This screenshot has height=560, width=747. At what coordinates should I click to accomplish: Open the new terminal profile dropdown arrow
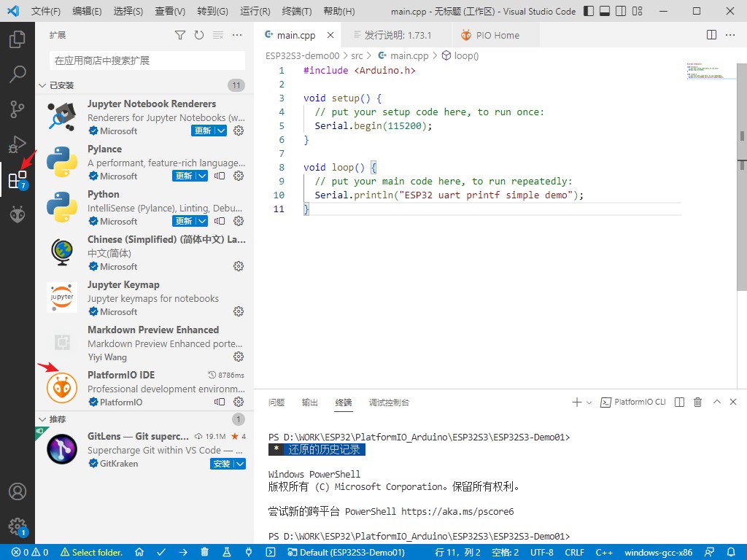click(589, 402)
